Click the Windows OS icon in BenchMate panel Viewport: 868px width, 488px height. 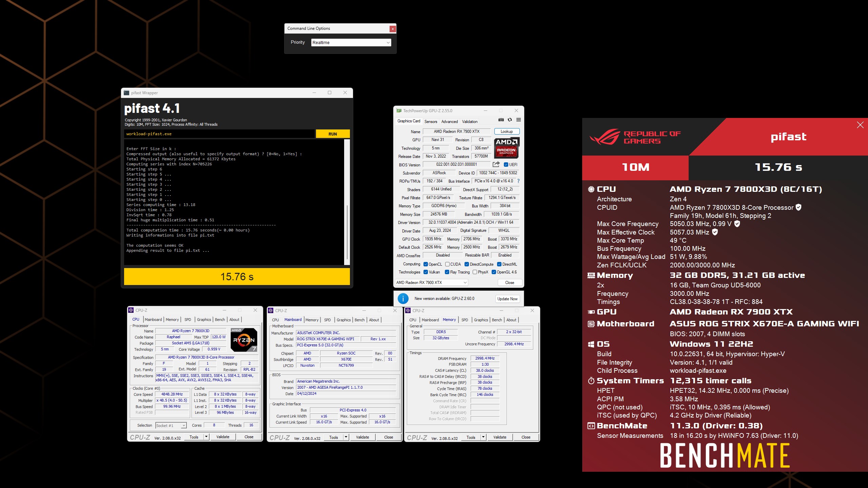(x=591, y=344)
